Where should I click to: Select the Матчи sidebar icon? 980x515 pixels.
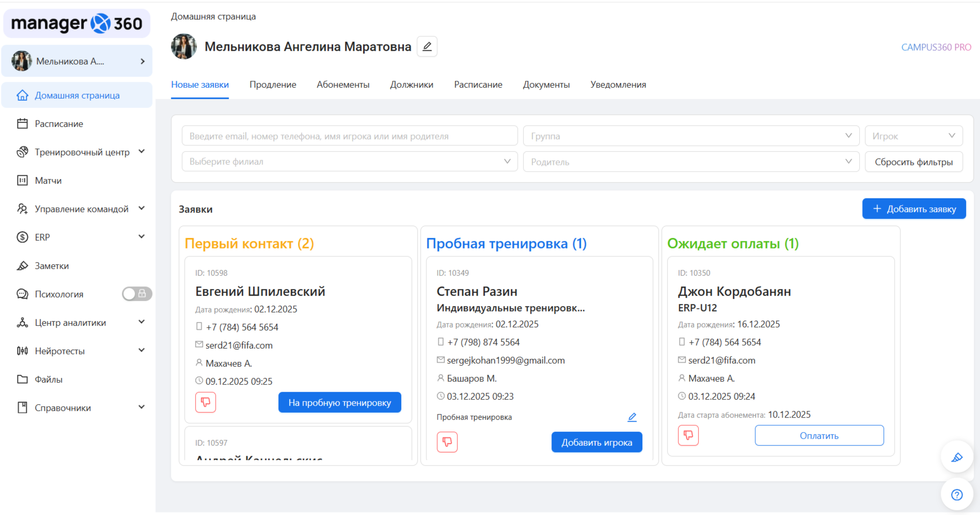click(x=23, y=180)
